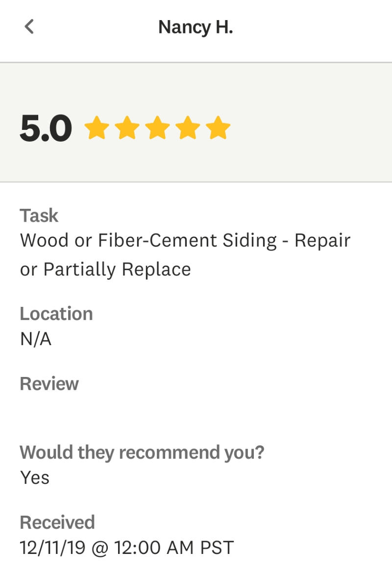Click the Received field label
Image resolution: width=392 pixels, height=575 pixels.
pos(57,523)
